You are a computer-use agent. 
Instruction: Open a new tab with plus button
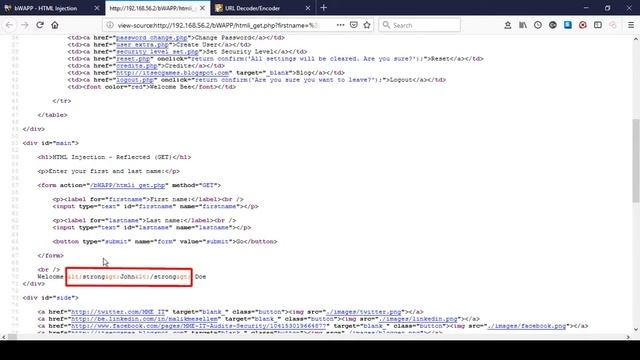click(324, 8)
